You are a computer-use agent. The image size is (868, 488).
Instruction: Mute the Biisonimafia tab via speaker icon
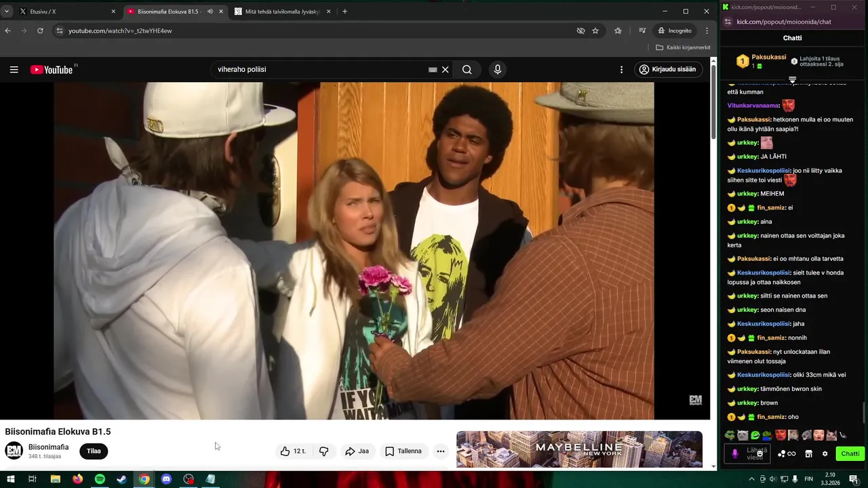pyautogui.click(x=210, y=12)
